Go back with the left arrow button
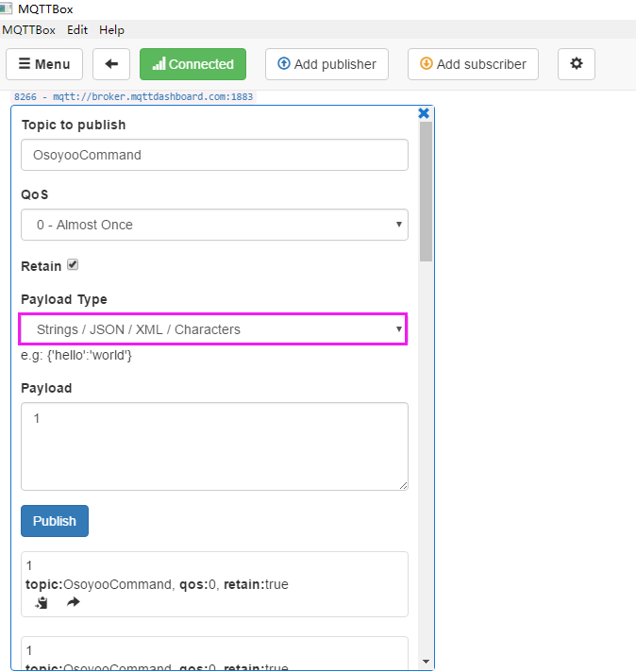Screen dimensions: 636x672 click(111, 64)
